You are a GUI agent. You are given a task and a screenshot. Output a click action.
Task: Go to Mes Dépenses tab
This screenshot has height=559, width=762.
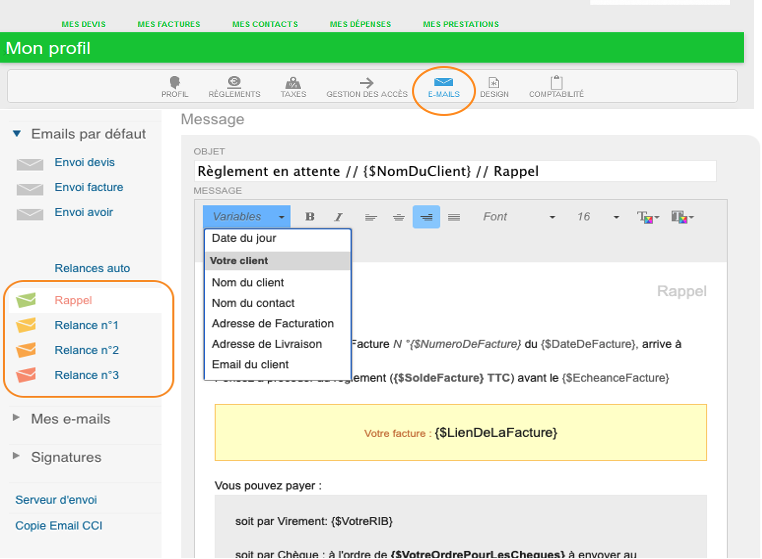(x=360, y=24)
